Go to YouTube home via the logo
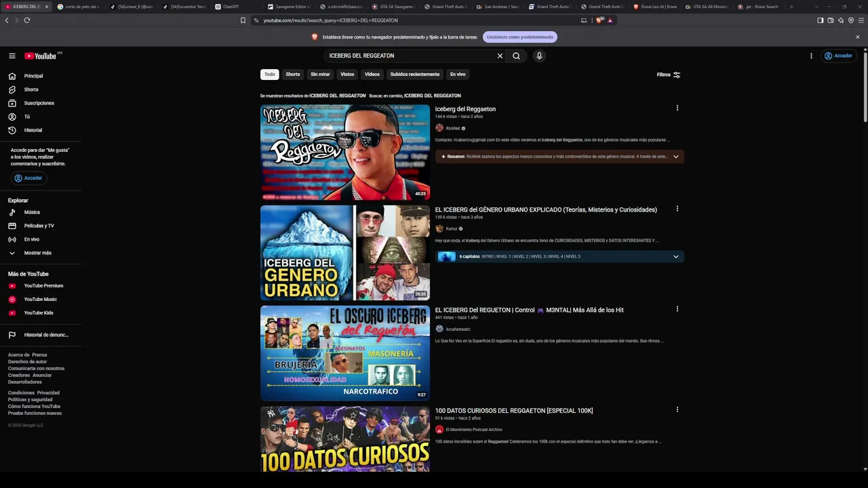 [41, 56]
